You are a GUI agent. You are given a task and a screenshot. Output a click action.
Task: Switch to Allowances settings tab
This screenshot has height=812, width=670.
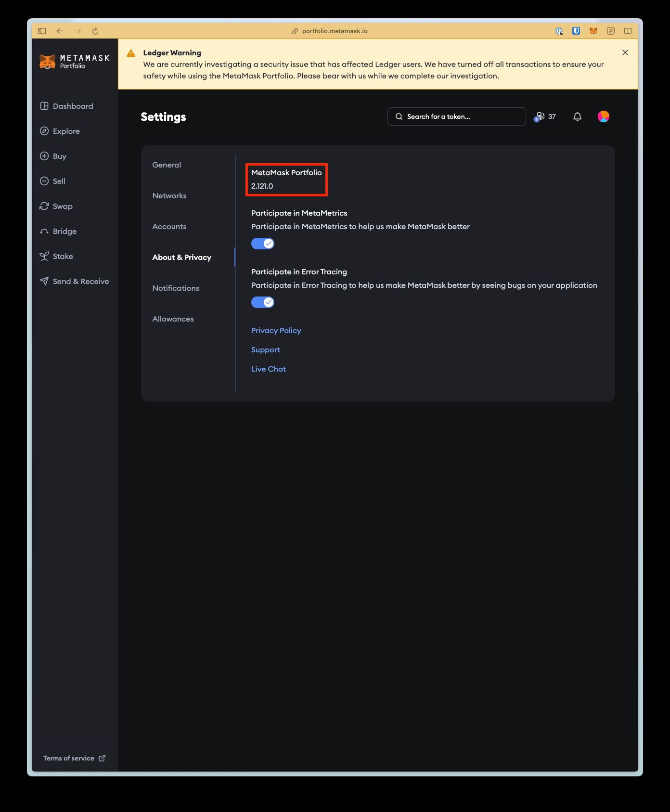pyautogui.click(x=173, y=319)
